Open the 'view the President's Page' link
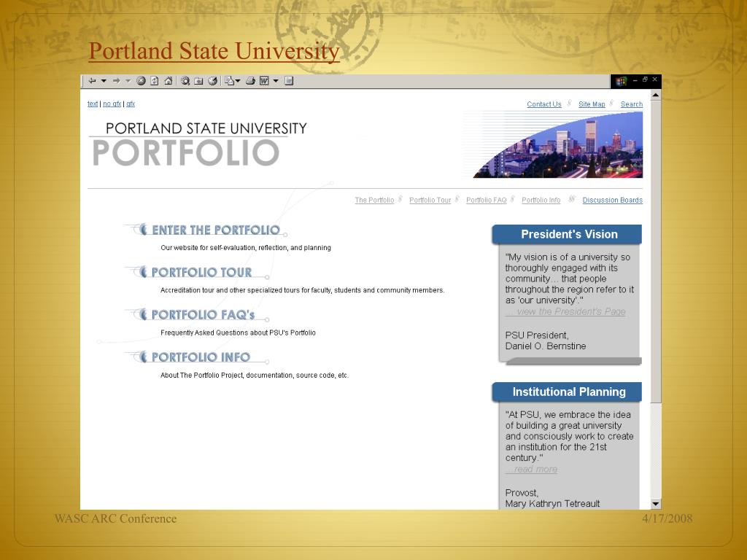The image size is (747, 560). pyautogui.click(x=565, y=311)
